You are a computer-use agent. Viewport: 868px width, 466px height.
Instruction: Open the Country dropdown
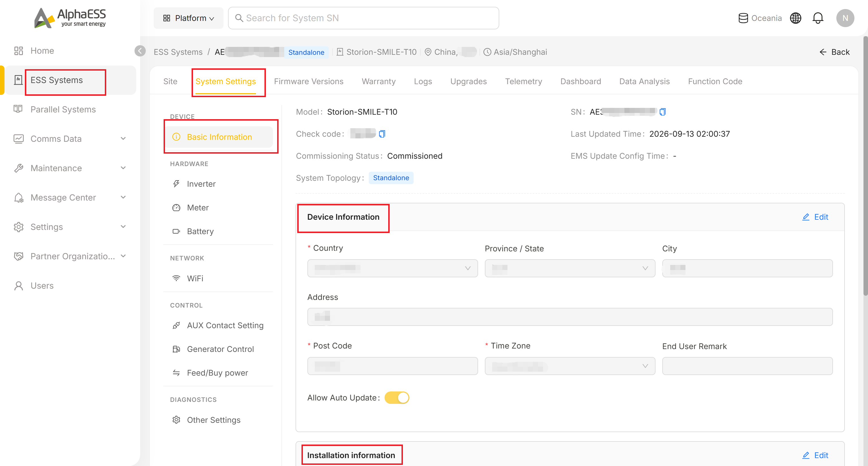click(392, 268)
